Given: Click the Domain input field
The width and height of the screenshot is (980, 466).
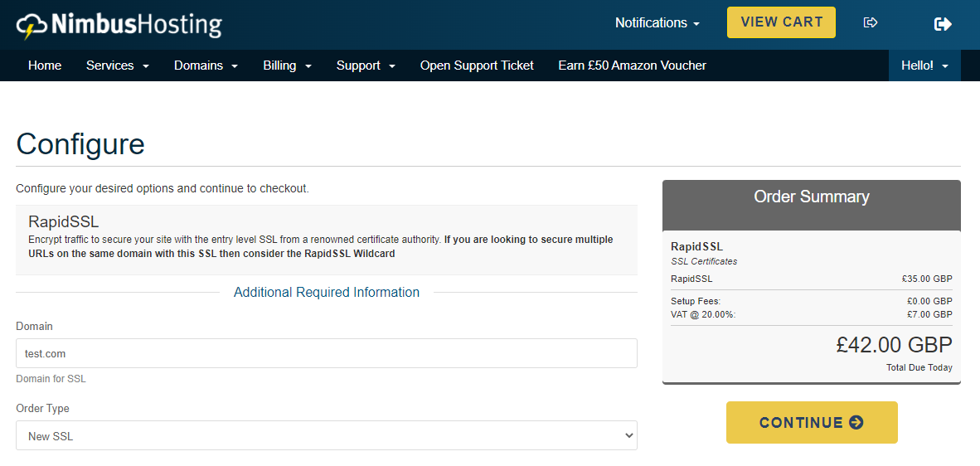Looking at the screenshot, I should point(326,353).
